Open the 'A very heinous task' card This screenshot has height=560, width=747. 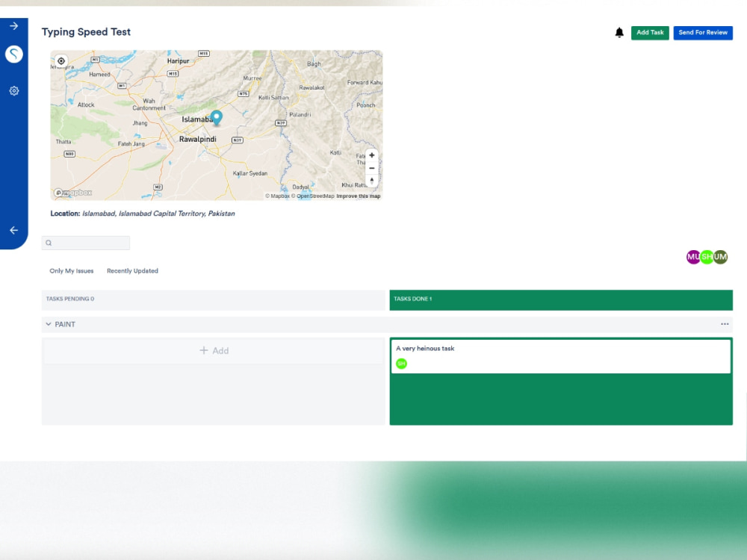(561, 356)
